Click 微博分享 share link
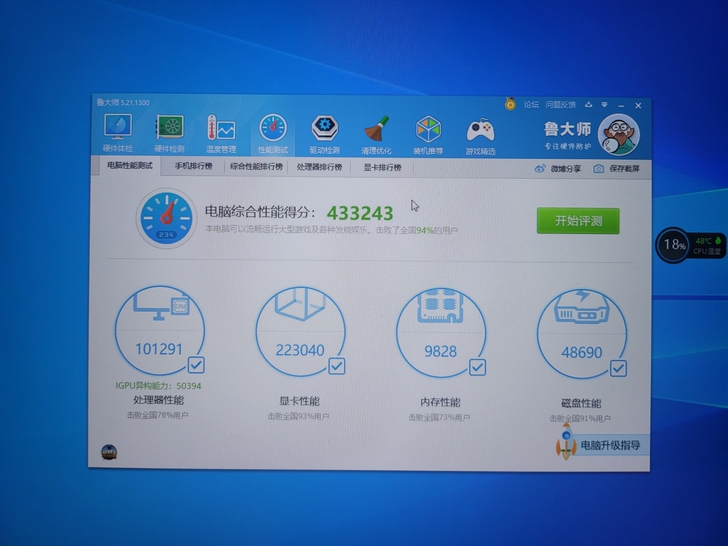The width and height of the screenshot is (728, 546). (558, 169)
